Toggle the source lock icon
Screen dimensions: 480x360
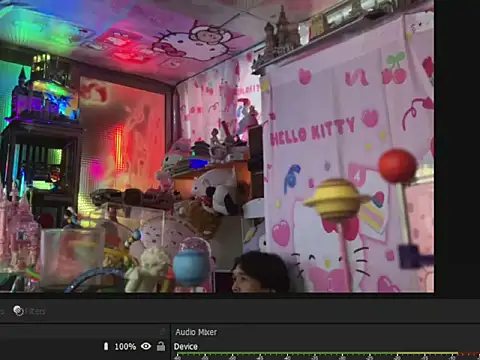coord(161,346)
